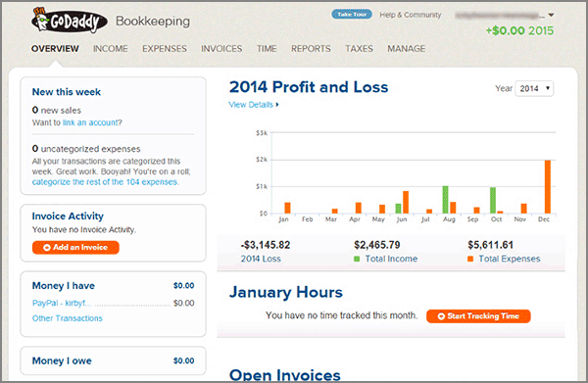Click the $2,465.79 total income value
This screenshot has height=383, width=588.
[x=377, y=245]
